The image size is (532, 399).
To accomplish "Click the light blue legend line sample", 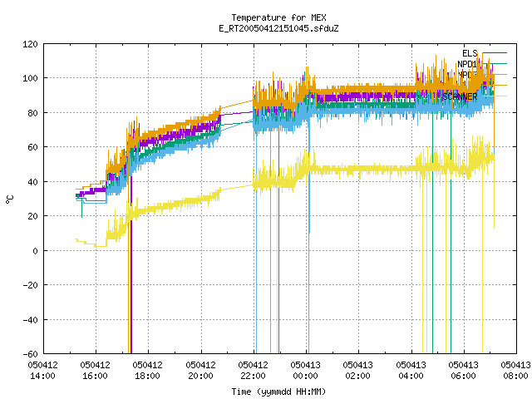I will click(x=495, y=75).
